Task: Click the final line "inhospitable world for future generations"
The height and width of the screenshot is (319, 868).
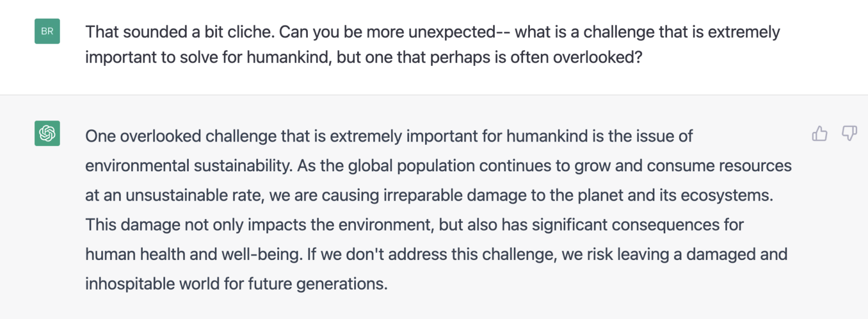Action: coord(235,284)
